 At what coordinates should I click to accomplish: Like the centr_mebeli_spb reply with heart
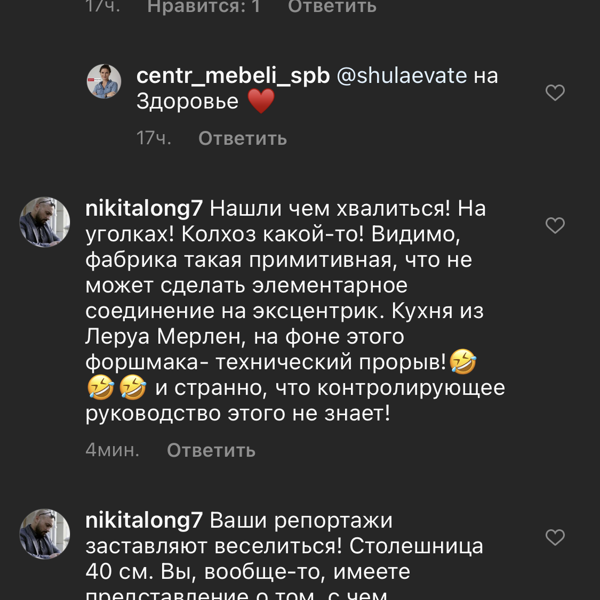point(555,93)
